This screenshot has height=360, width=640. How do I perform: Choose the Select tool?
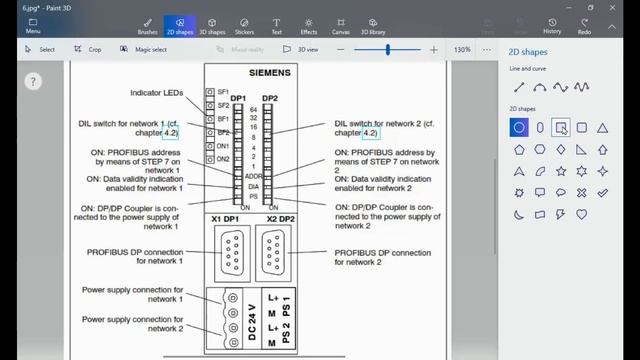pos(40,49)
